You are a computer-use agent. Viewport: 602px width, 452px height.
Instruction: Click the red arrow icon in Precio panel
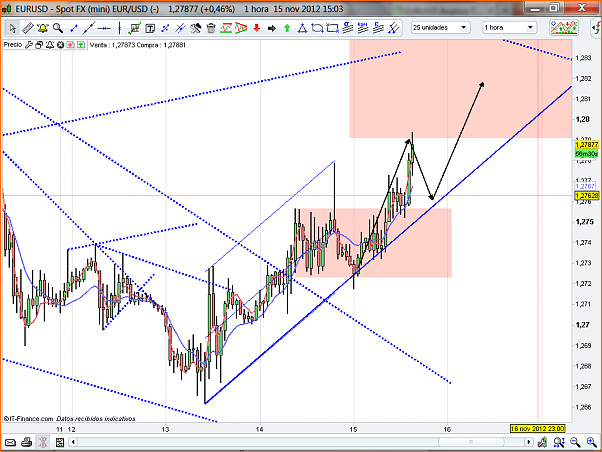click(x=70, y=45)
